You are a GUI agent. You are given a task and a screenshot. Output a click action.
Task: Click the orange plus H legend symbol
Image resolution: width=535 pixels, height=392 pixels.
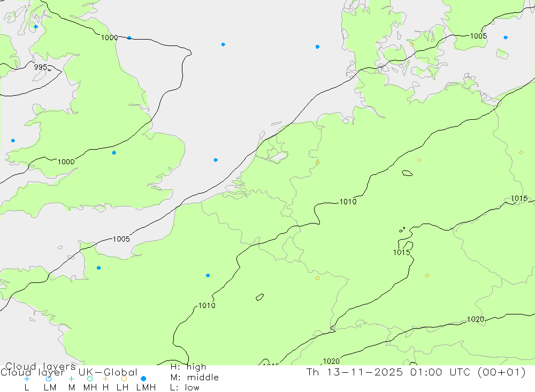coord(105,379)
